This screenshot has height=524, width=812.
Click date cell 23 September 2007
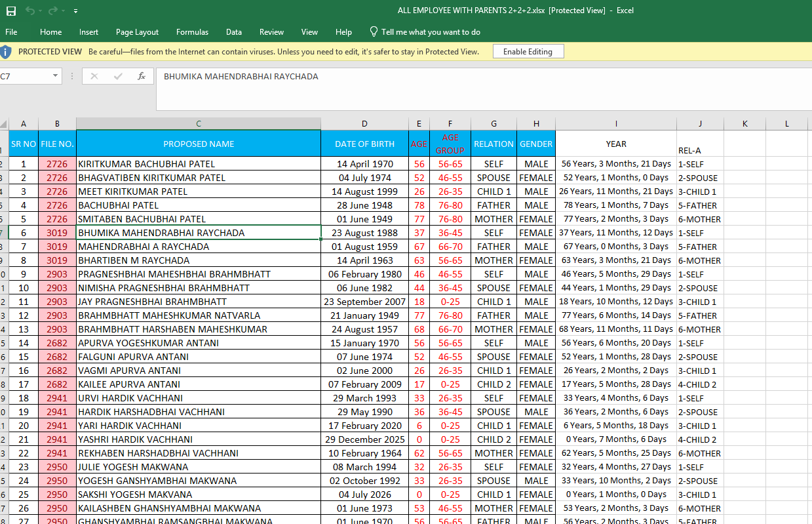tap(365, 302)
